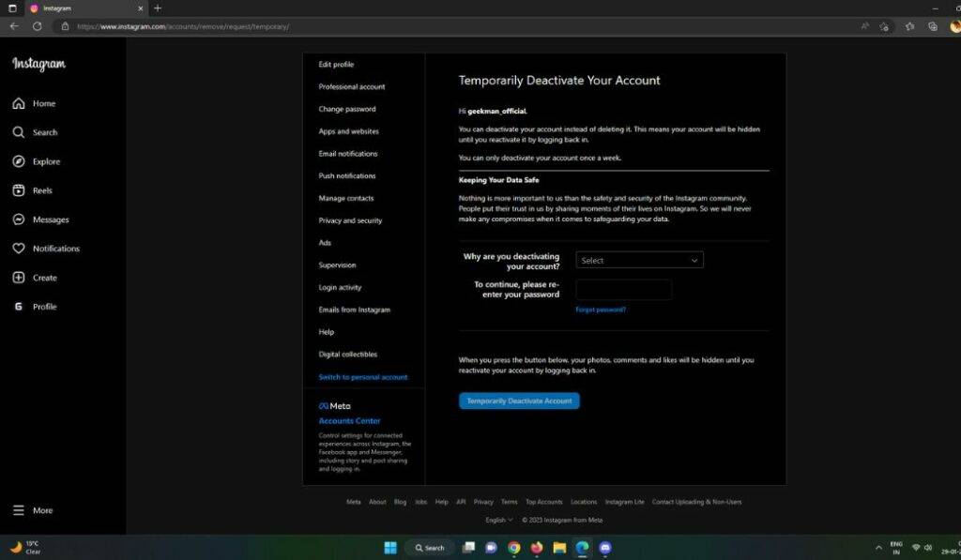
Task: Open the More hamburger menu
Action: coord(19,511)
